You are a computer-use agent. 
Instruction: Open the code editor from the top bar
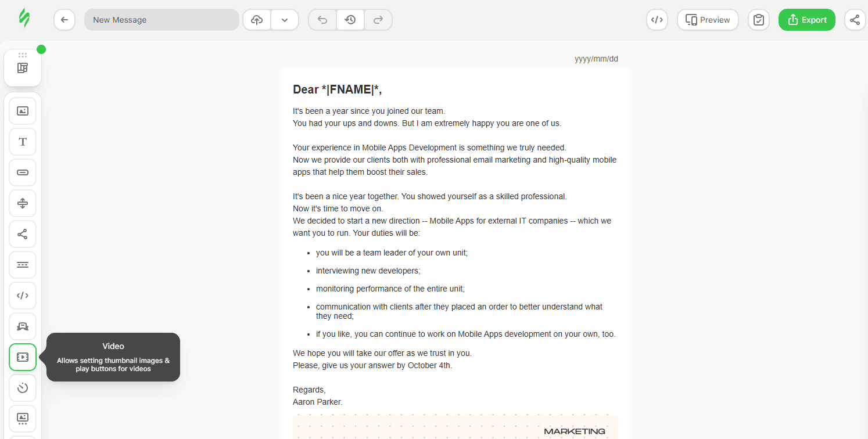[x=657, y=20]
